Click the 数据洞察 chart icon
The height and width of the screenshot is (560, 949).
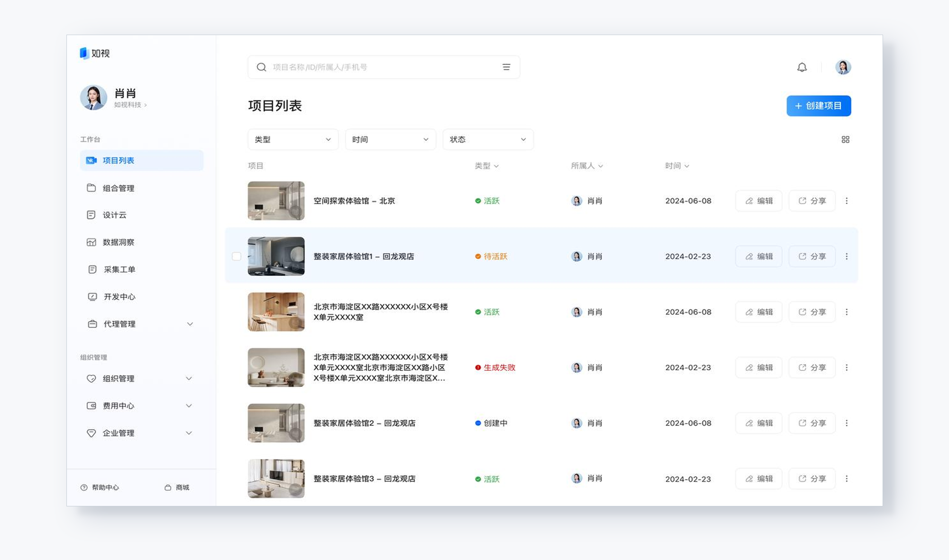tap(91, 242)
